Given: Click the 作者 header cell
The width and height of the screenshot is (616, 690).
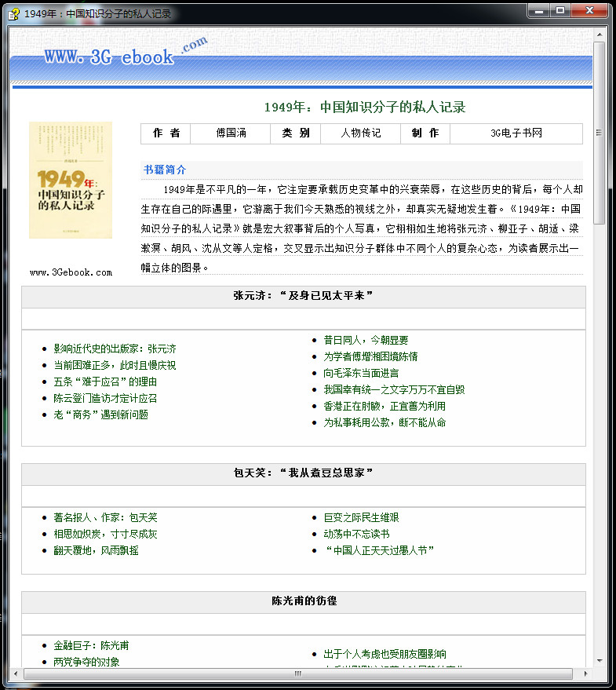Looking at the screenshot, I should tap(166, 133).
